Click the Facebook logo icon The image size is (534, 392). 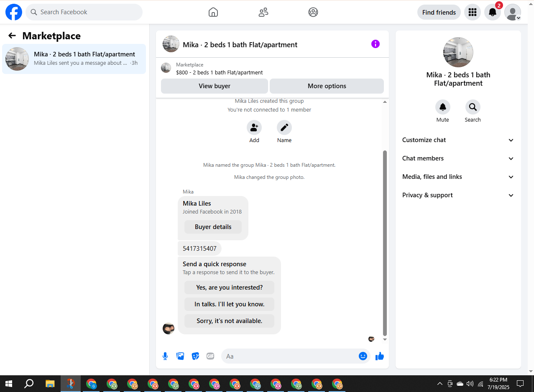pyautogui.click(x=14, y=12)
